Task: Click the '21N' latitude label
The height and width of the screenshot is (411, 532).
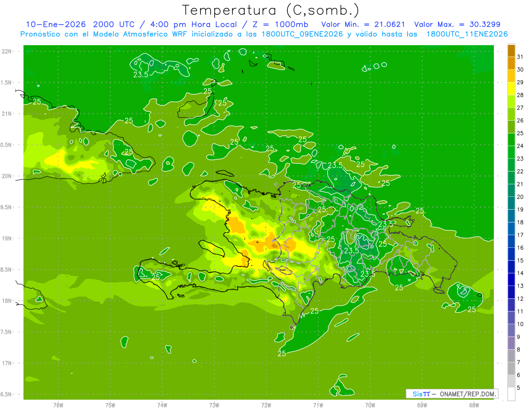Action: 7,114
